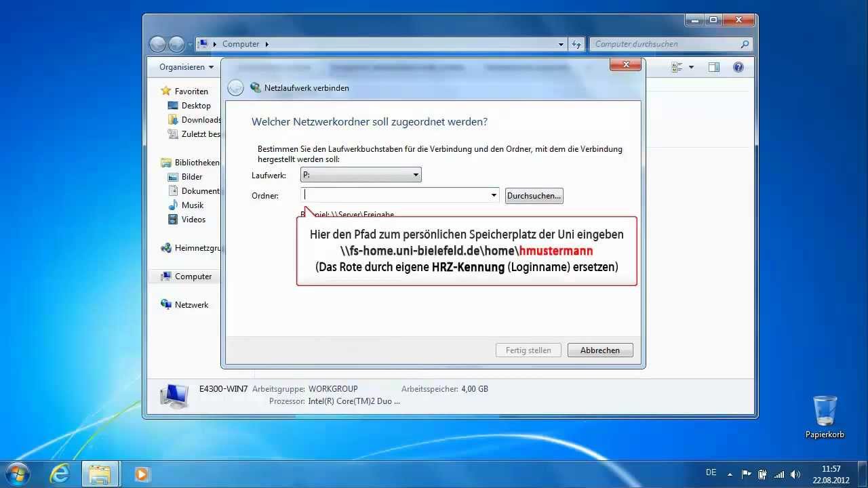868x488 pixels.
Task: Select Computer in the navigation pane
Action: pyautogui.click(x=193, y=277)
